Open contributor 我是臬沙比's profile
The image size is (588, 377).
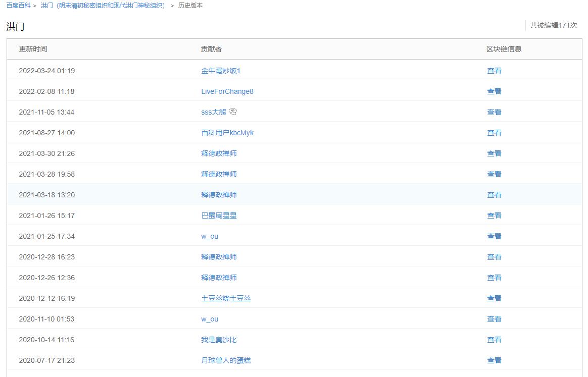[218, 339]
